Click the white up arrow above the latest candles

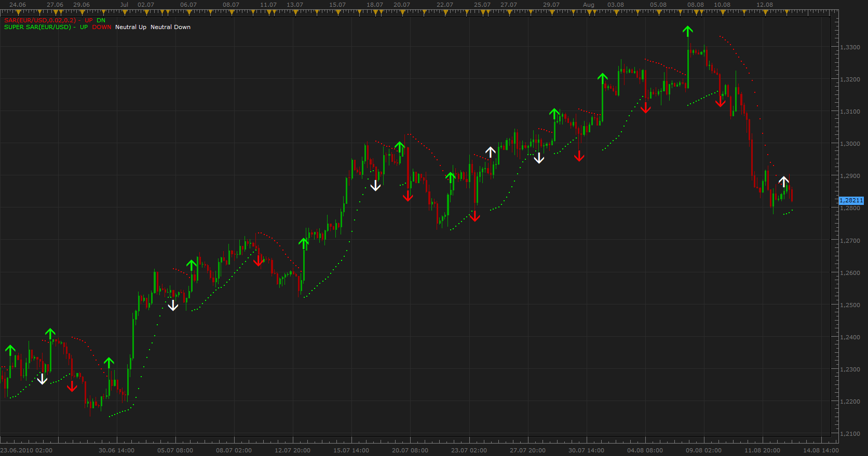[784, 182]
